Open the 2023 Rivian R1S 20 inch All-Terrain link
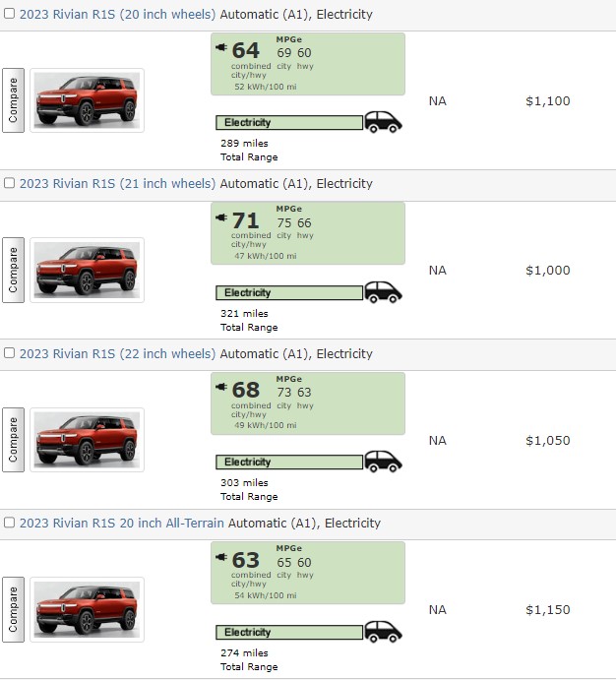Viewport: 616px width, 680px height. 121,523
